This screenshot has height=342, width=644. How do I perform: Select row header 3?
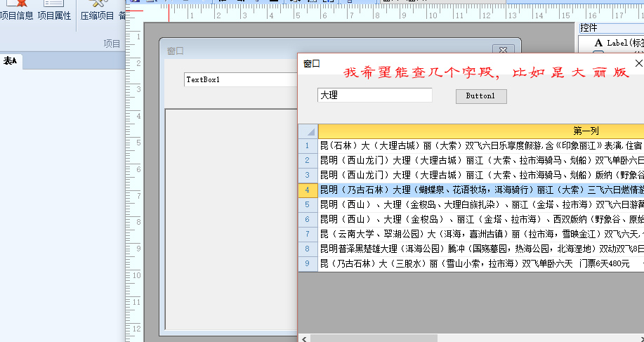pyautogui.click(x=308, y=175)
